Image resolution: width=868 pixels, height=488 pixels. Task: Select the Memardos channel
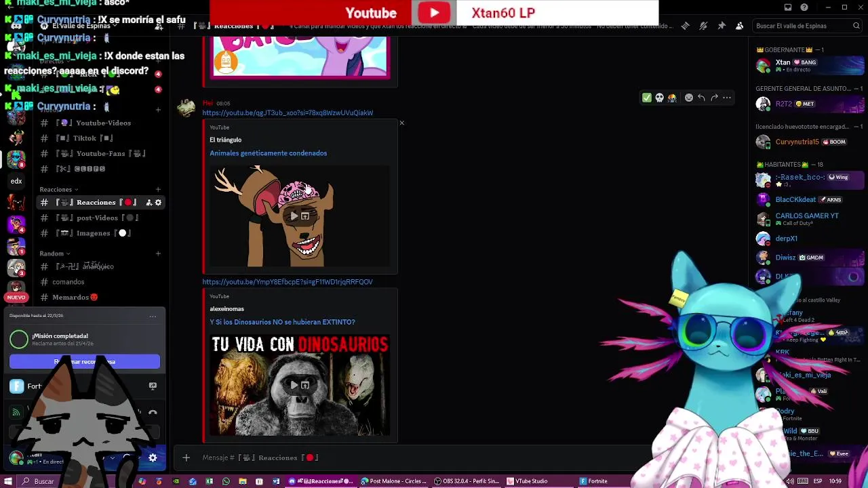[100, 298]
